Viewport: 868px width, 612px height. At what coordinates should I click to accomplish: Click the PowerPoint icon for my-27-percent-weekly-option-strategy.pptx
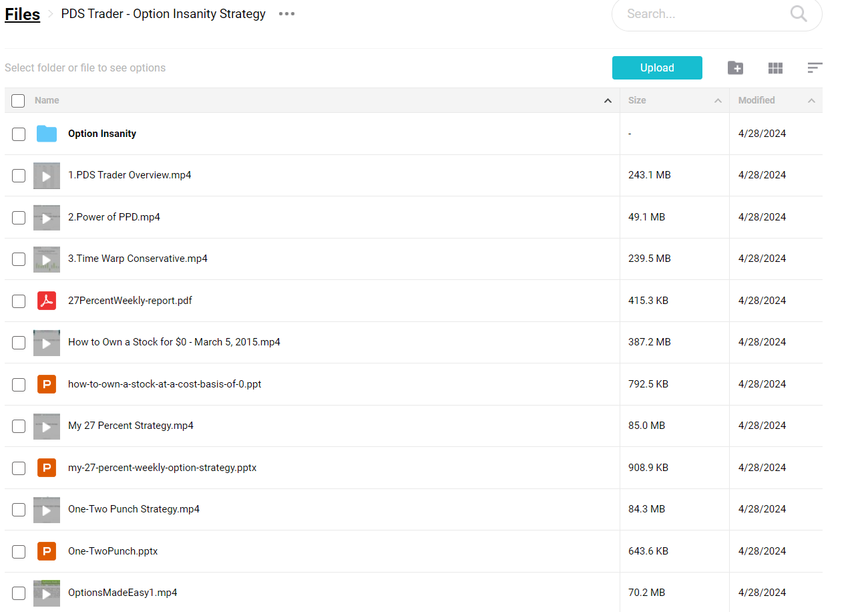tap(47, 468)
